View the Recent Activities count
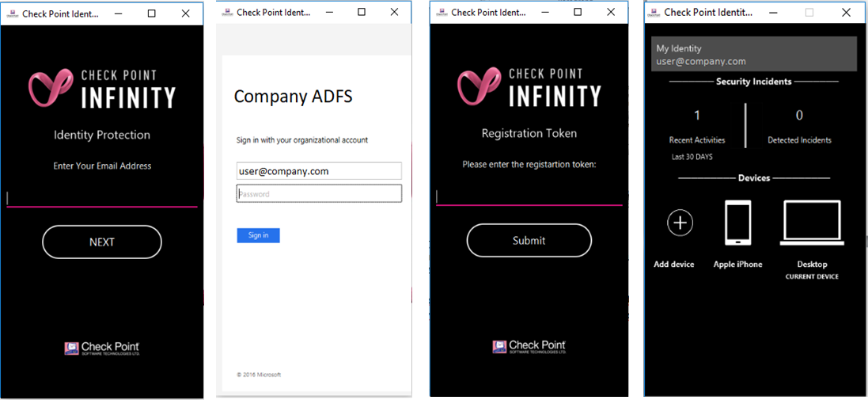The height and width of the screenshot is (400, 868). pyautogui.click(x=697, y=115)
